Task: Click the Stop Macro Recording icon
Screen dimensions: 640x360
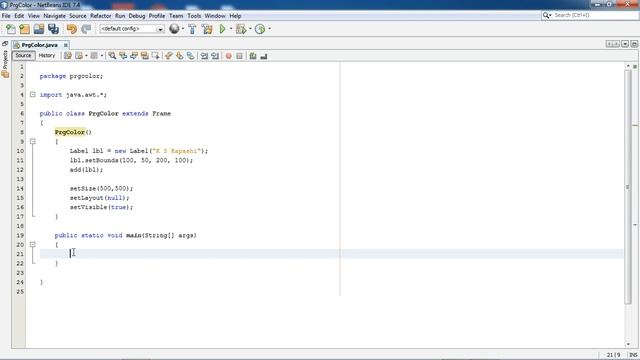Action: 240,56
